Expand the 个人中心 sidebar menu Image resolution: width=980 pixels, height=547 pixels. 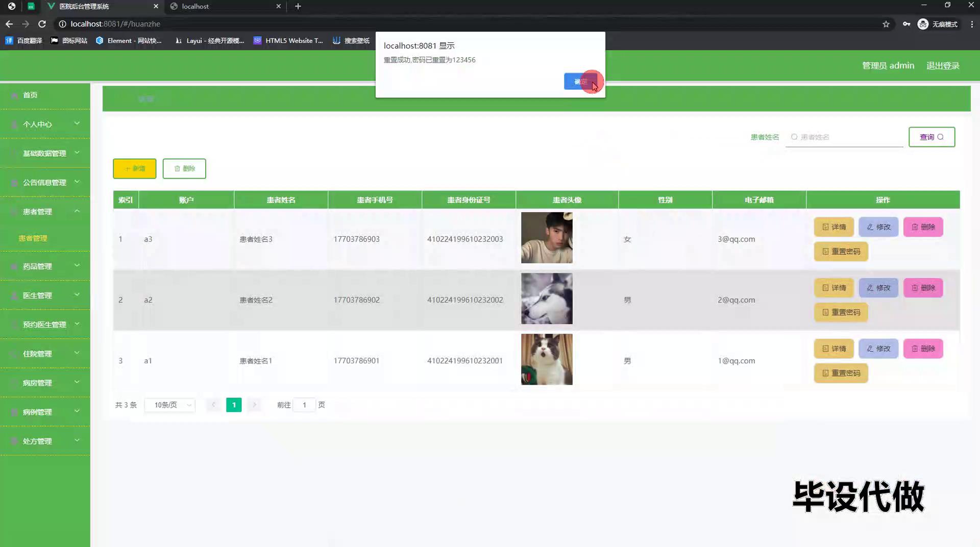pos(45,124)
